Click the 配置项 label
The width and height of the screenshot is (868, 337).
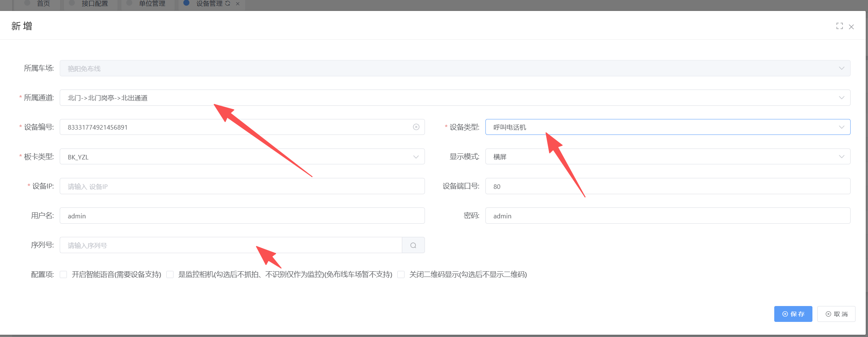tap(42, 275)
